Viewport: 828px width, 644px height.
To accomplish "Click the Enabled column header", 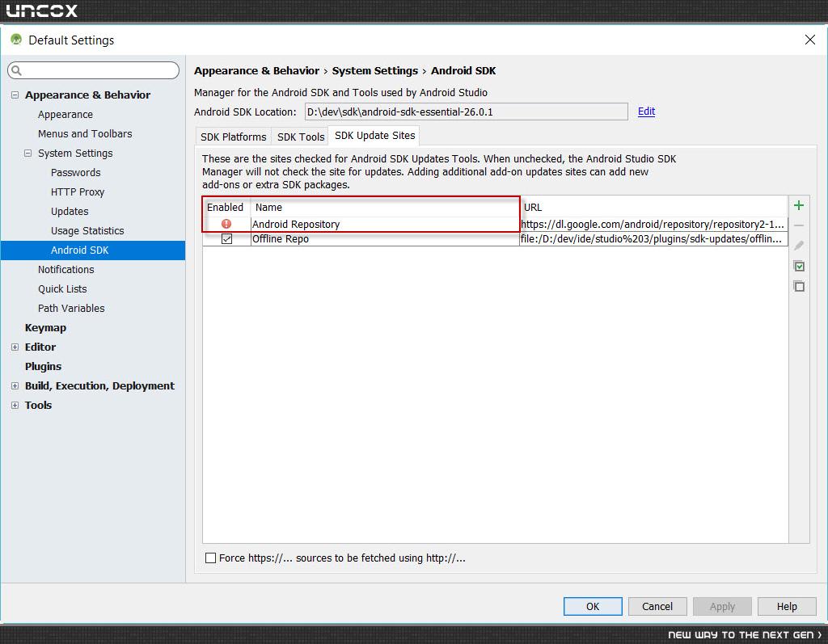I will point(226,208).
